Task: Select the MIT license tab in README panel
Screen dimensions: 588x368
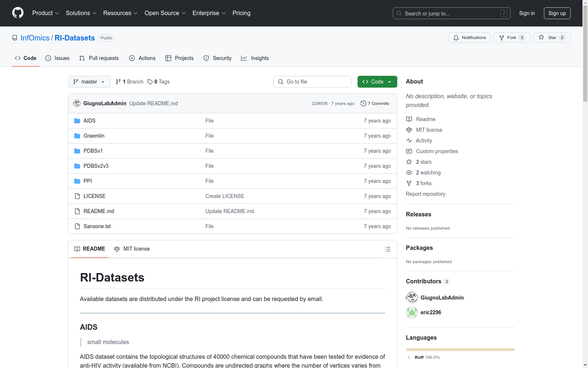Action: [132, 249]
